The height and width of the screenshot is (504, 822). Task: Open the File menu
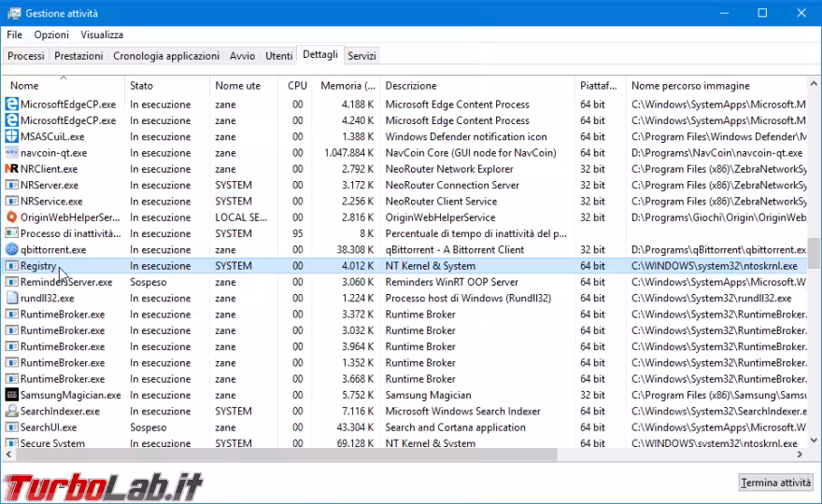(x=14, y=35)
